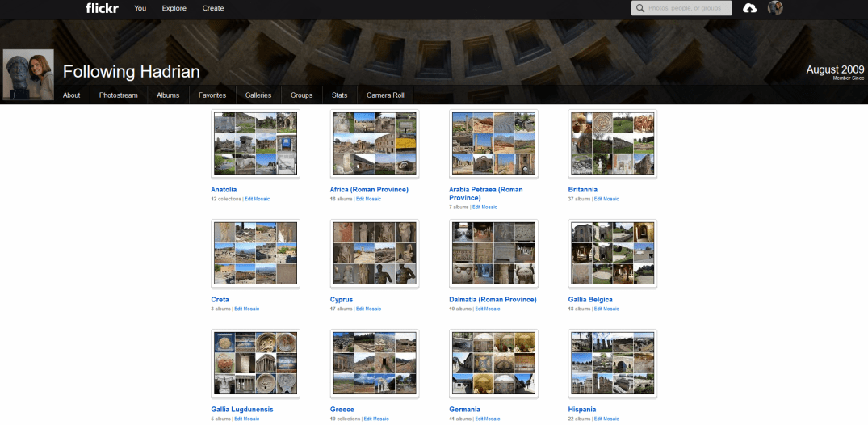
Task: Open the You menu
Action: [x=140, y=8]
